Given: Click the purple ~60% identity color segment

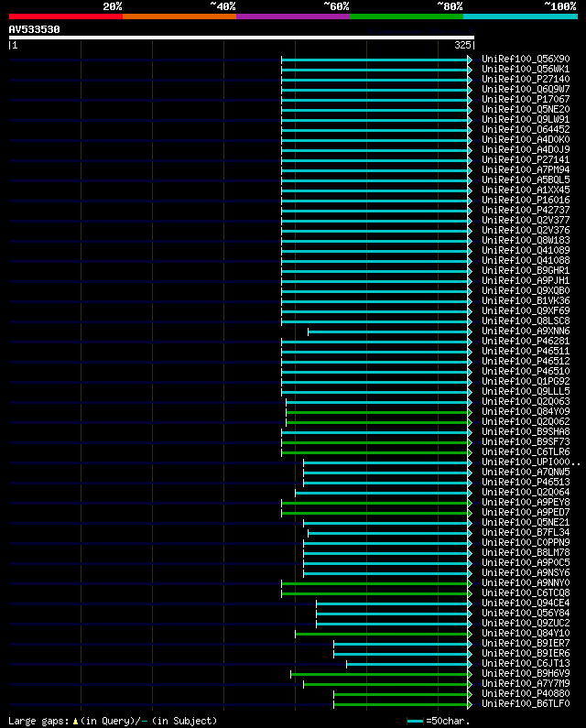Looking at the screenshot, I should pyautogui.click(x=293, y=16).
